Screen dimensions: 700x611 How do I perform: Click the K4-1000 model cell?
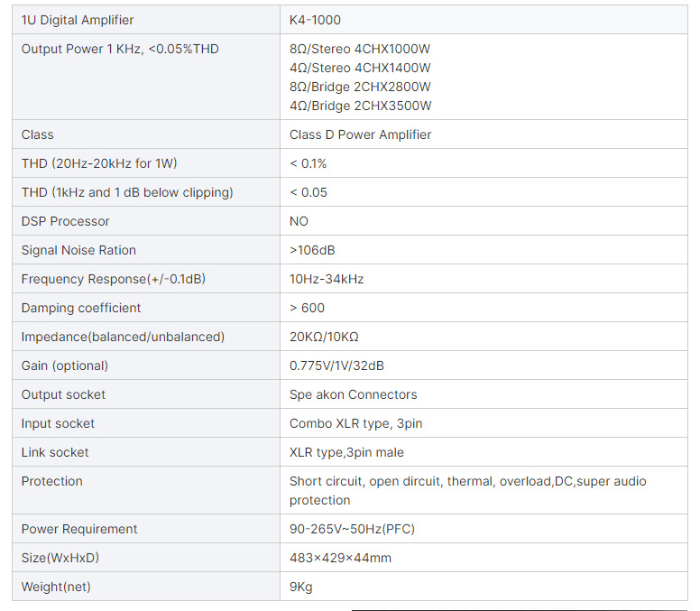click(315, 20)
